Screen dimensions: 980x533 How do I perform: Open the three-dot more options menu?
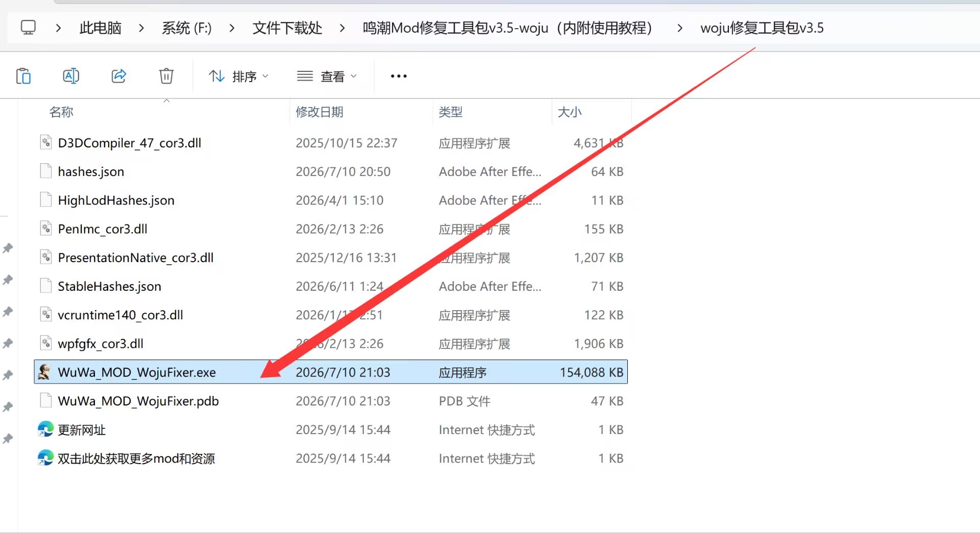[399, 77]
